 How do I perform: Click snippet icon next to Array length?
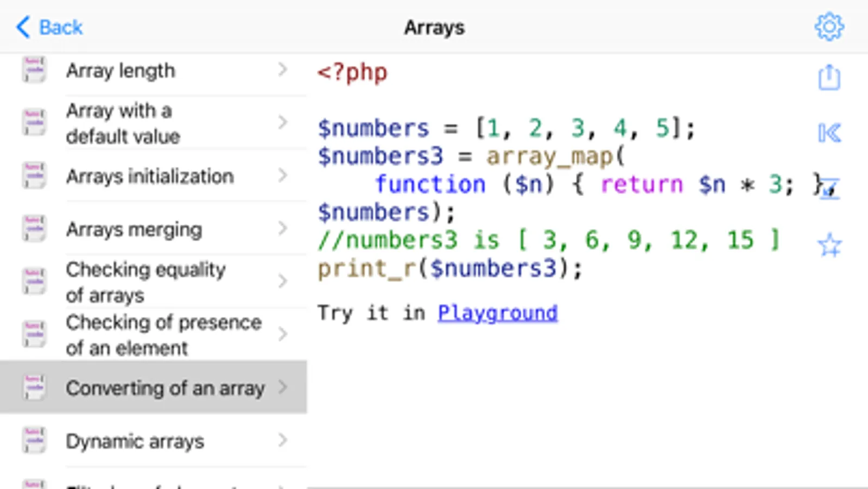click(34, 70)
